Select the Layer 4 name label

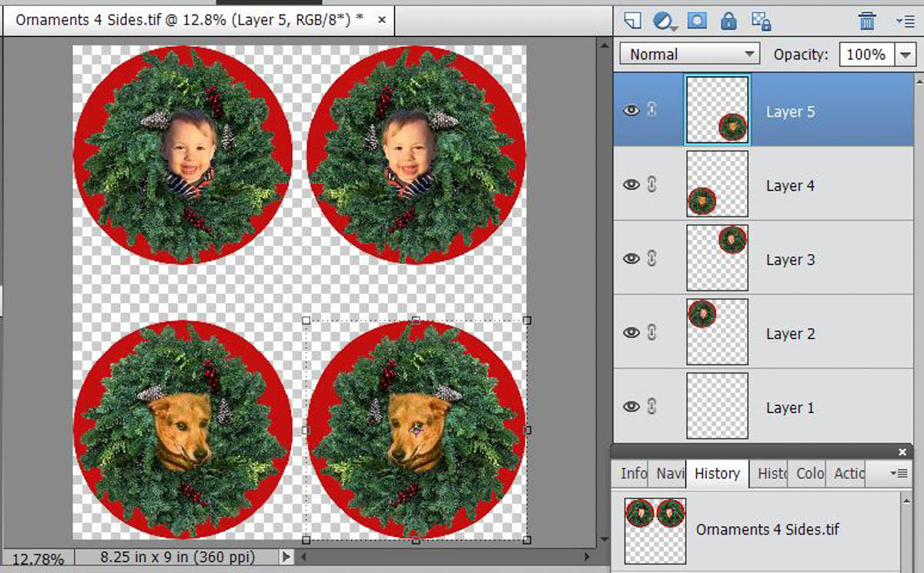790,186
